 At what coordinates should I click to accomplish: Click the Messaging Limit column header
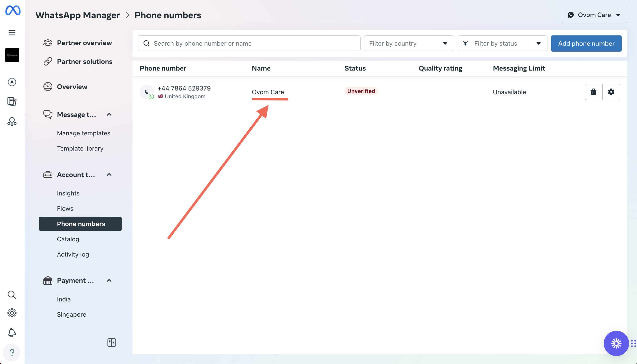(519, 68)
